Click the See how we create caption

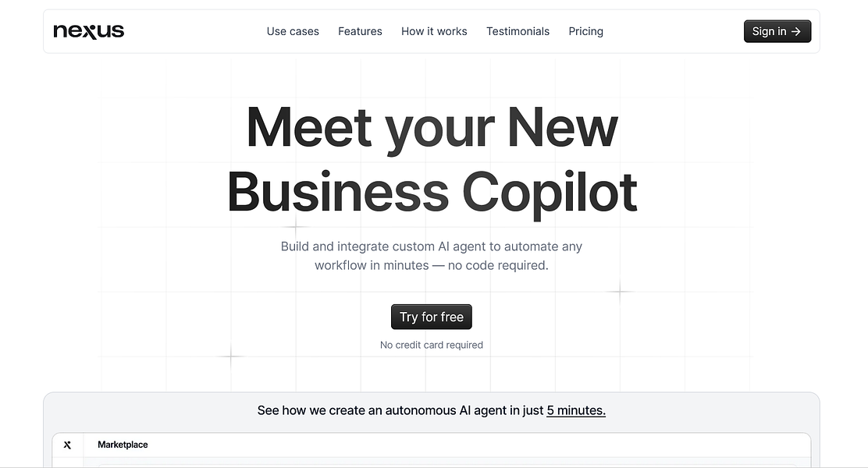point(431,410)
